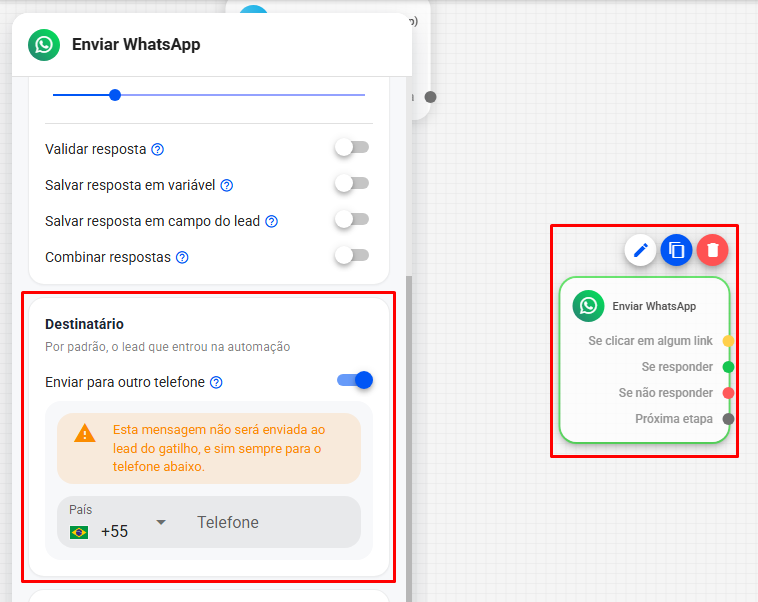Click 'Se clicar em algum link' label
Viewport: 758px width, 602px height.
pos(650,341)
